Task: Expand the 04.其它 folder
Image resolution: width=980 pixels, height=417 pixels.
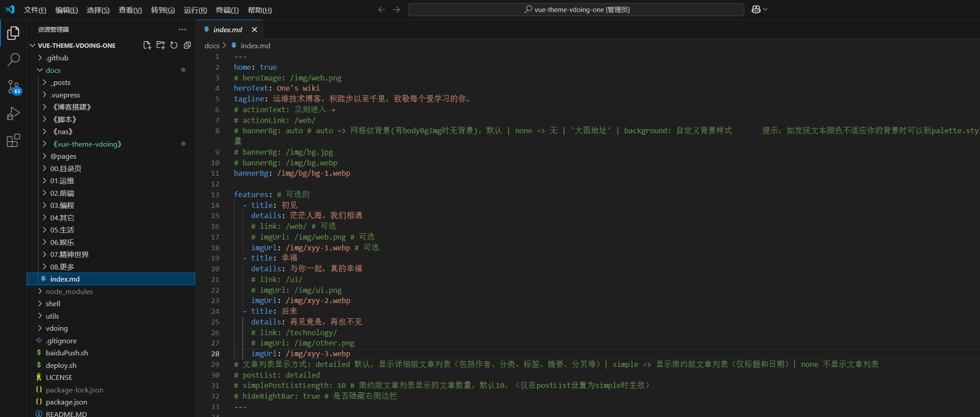Action: click(x=111, y=218)
